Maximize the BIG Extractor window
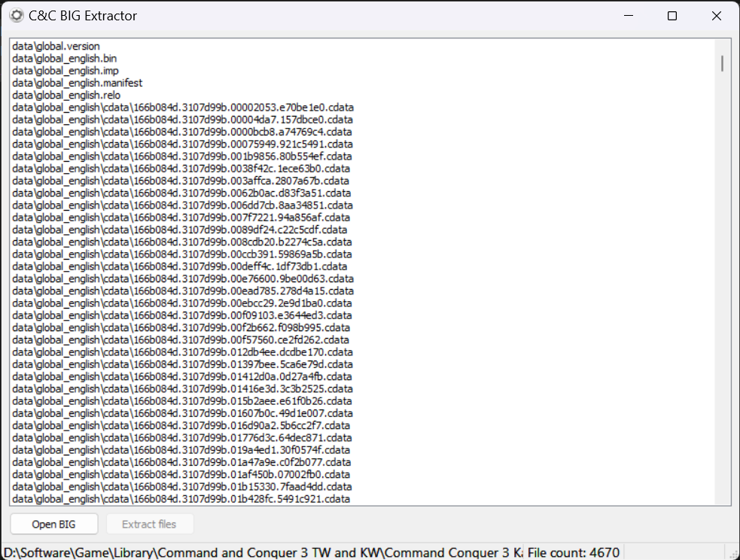The width and height of the screenshot is (740, 560). (x=672, y=16)
